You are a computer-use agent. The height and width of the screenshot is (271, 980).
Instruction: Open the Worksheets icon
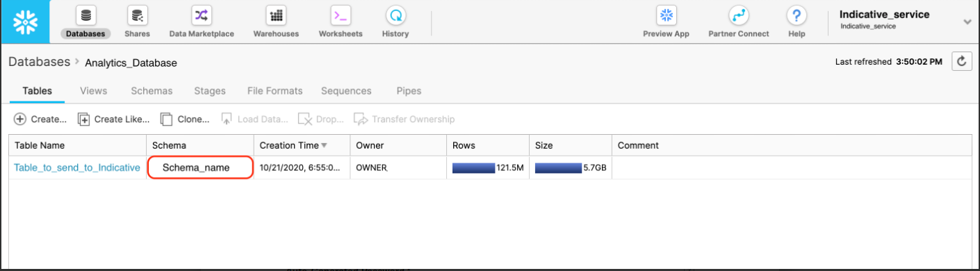341,15
